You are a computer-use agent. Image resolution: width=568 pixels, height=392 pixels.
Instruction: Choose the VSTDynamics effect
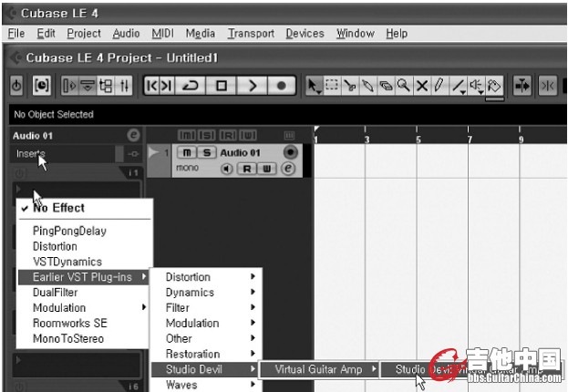click(x=84, y=262)
